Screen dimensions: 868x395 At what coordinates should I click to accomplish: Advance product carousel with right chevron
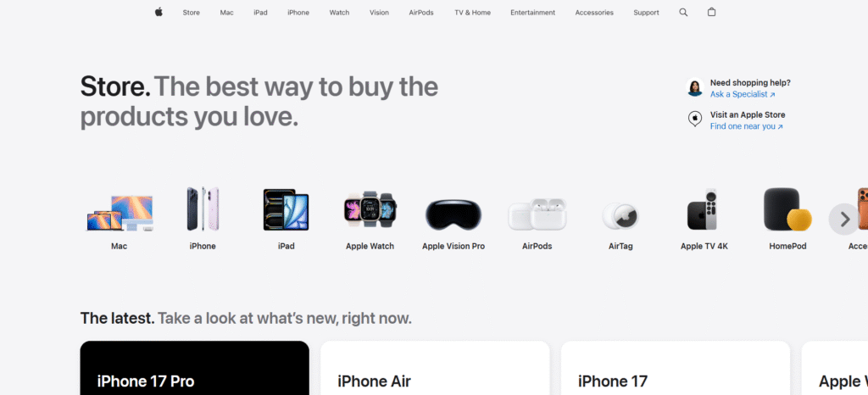[x=844, y=219]
